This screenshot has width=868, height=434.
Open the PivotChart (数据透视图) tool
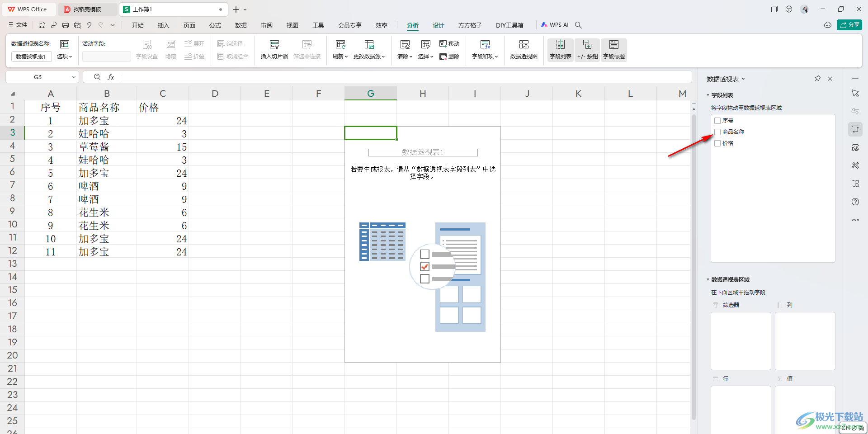[524, 50]
